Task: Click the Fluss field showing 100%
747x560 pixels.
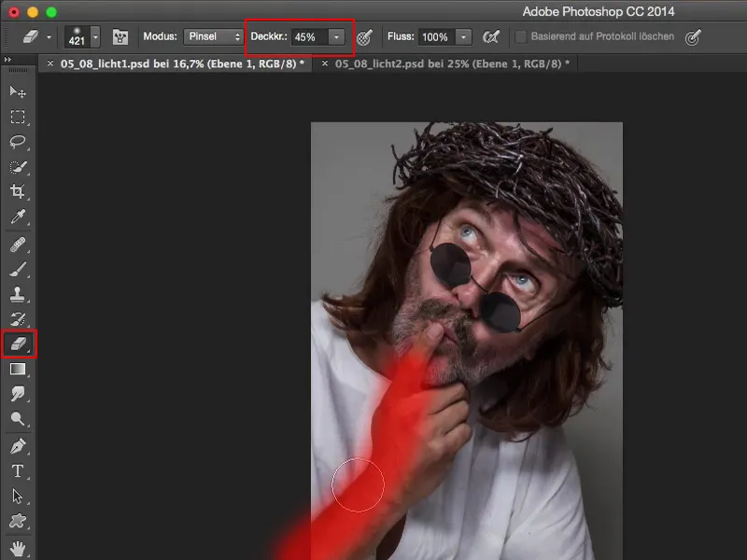Action: [x=436, y=36]
